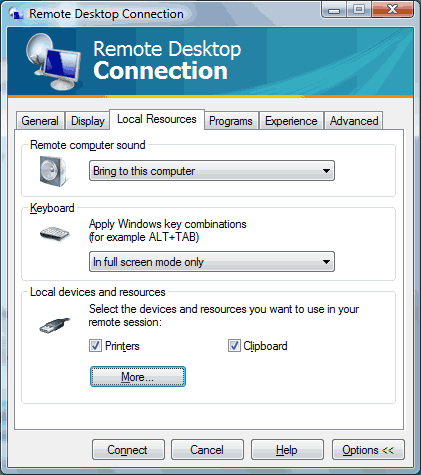
Task: Open the Display tab
Action: click(88, 121)
